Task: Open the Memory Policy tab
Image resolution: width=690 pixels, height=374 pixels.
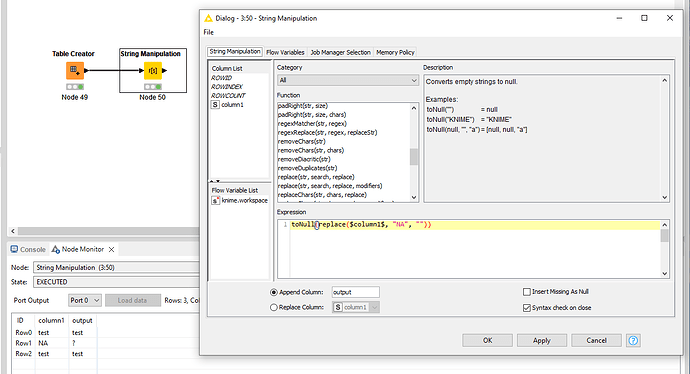Action: (x=395, y=52)
